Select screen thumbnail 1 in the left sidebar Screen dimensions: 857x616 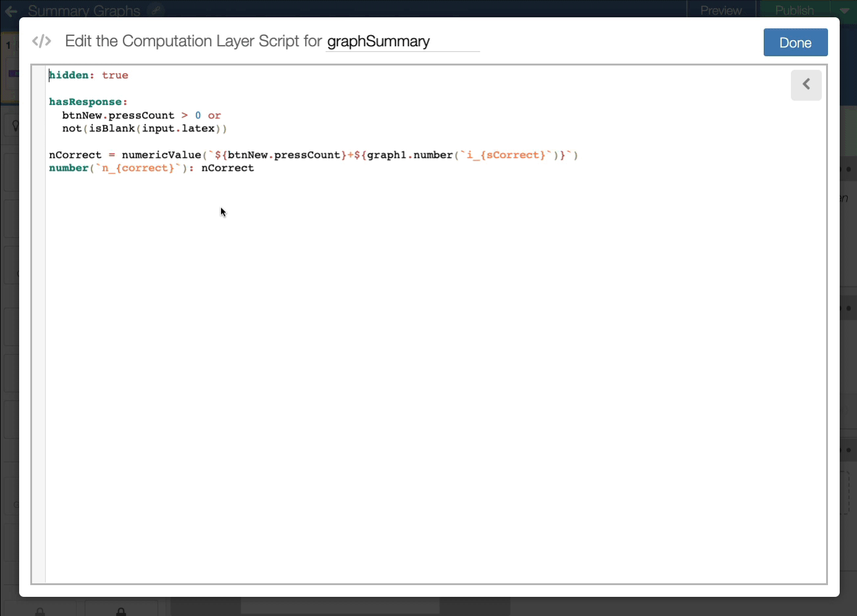8,45
